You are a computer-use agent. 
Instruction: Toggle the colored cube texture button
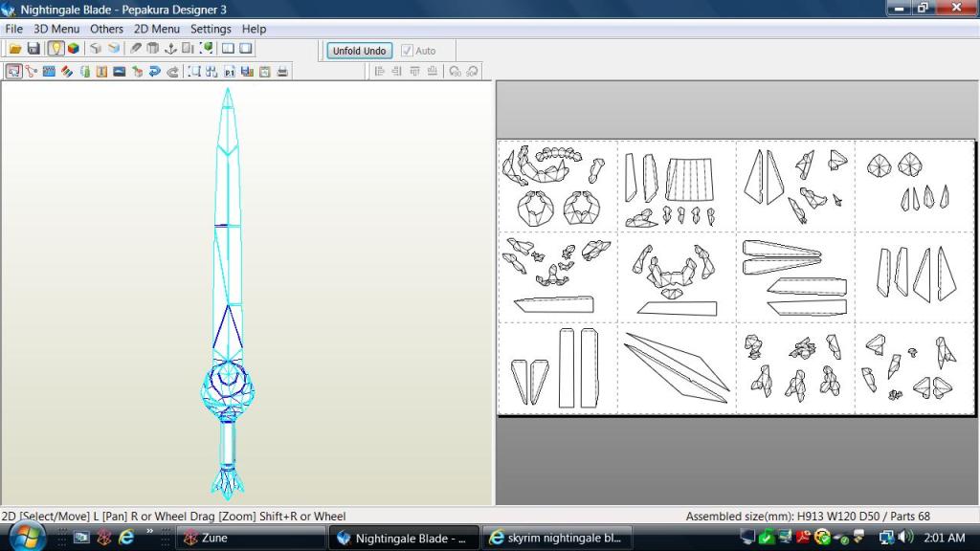[73, 49]
